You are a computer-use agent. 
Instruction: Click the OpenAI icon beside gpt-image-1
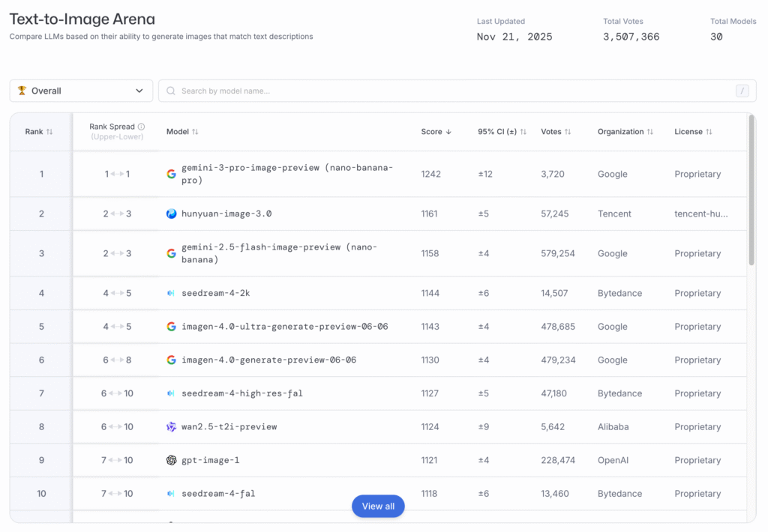(x=171, y=460)
